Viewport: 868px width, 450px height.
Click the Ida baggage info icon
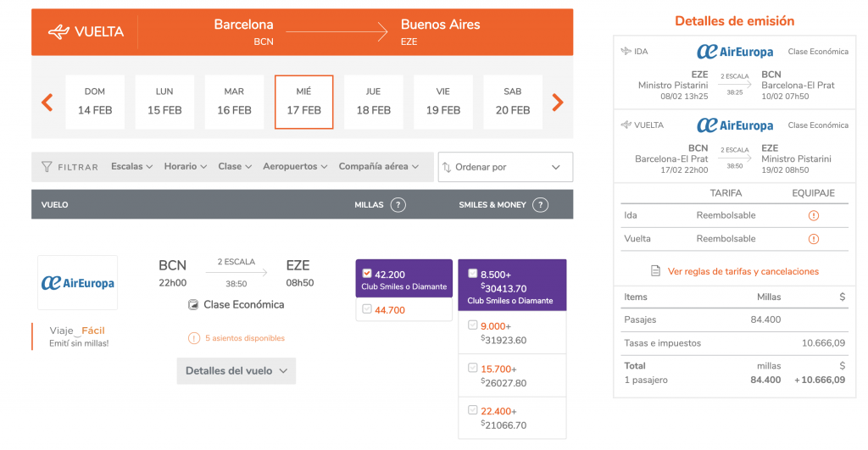(813, 215)
